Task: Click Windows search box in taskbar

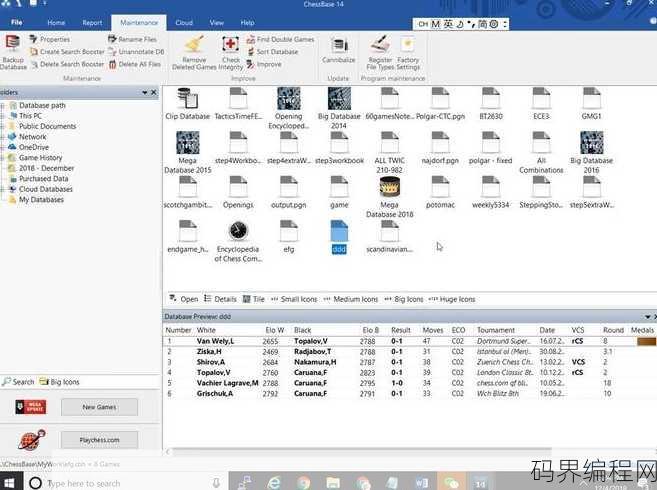Action: pos(127,483)
